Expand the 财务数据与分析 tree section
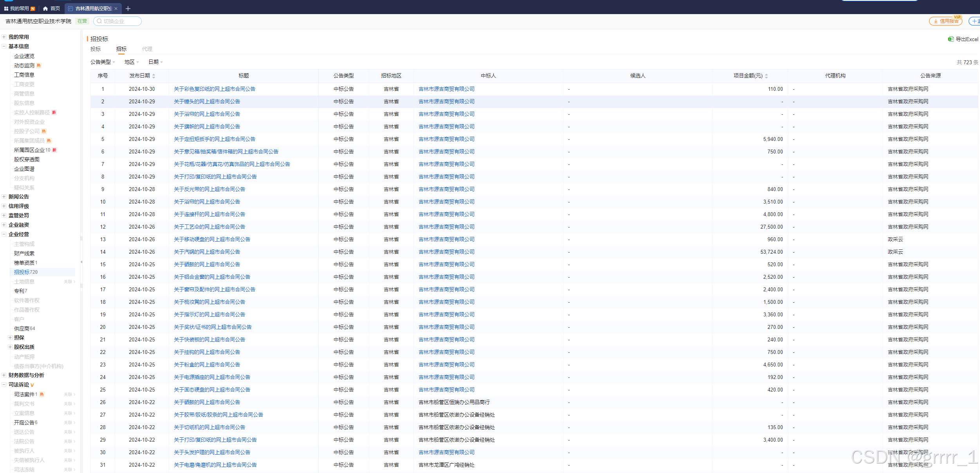 point(4,375)
